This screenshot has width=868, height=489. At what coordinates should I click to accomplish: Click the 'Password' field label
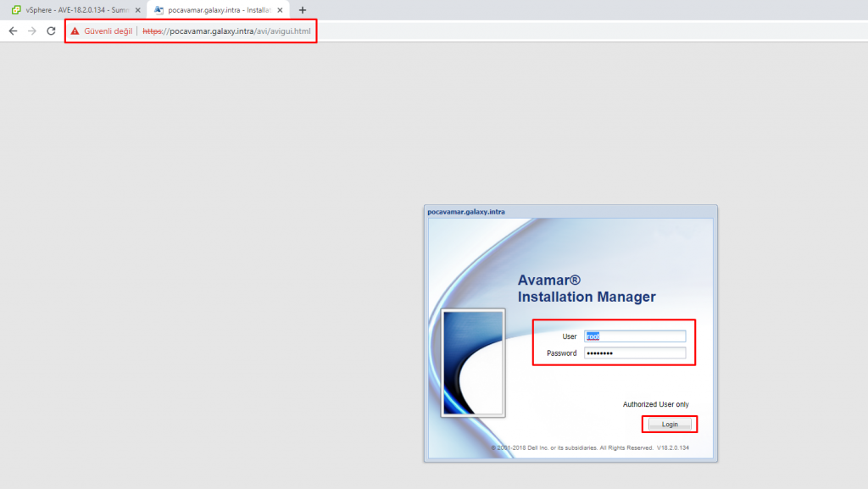pyautogui.click(x=561, y=353)
